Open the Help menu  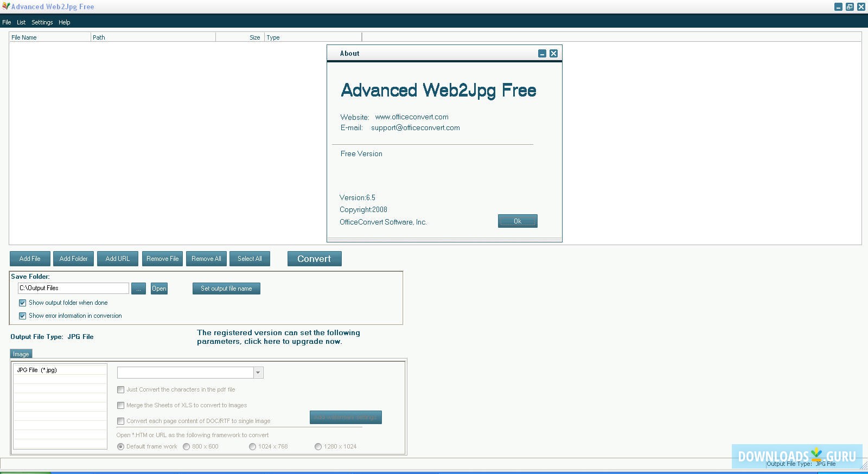tap(65, 22)
